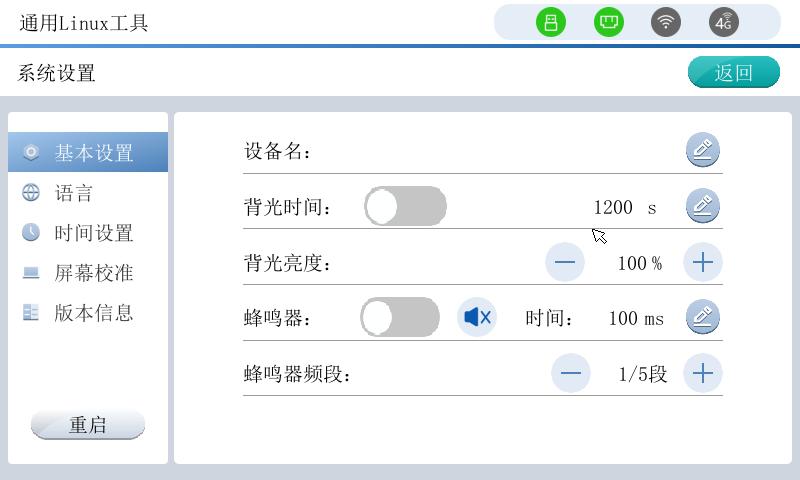Select 屏幕校准 screen calibration
Viewport: 800px width, 480px height.
tap(93, 273)
